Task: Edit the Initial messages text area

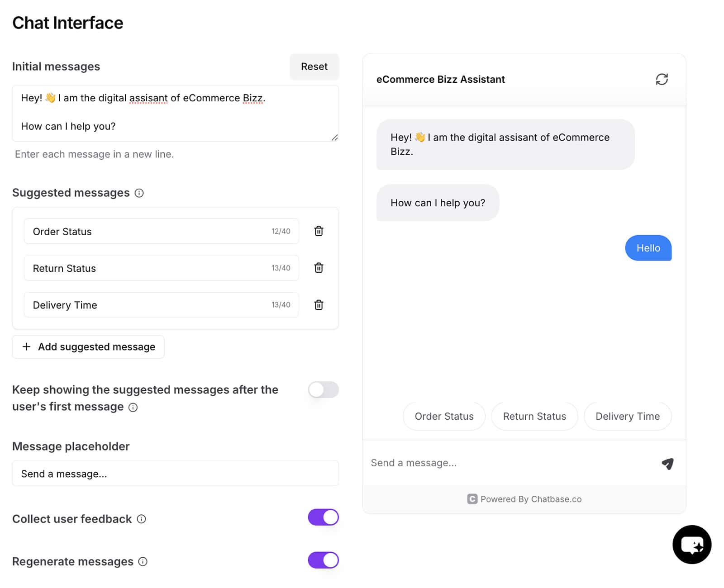Action: tap(175, 113)
